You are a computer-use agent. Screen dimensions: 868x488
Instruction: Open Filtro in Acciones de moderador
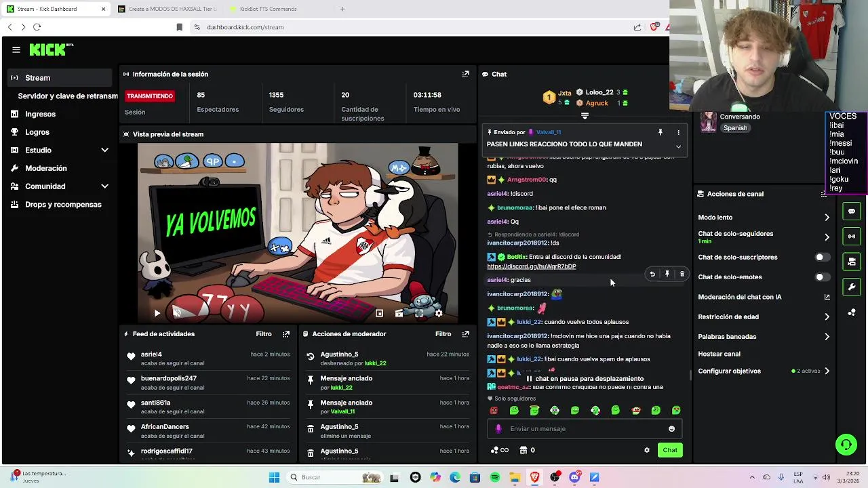click(x=443, y=333)
